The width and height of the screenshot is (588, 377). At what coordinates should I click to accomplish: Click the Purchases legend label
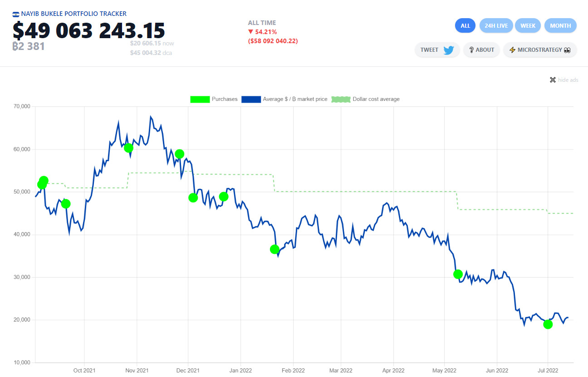[225, 99]
